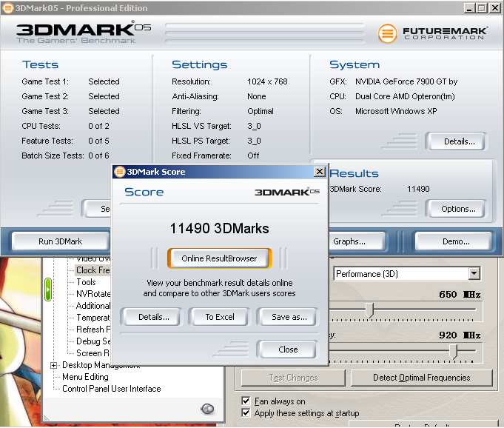504x428 pixels.
Task: Close the 3DMark05 main window
Action: (x=494, y=8)
